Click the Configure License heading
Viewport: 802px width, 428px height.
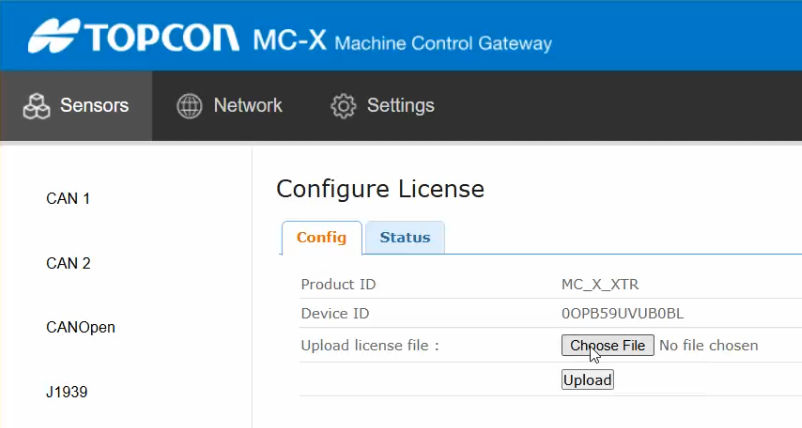coord(380,189)
